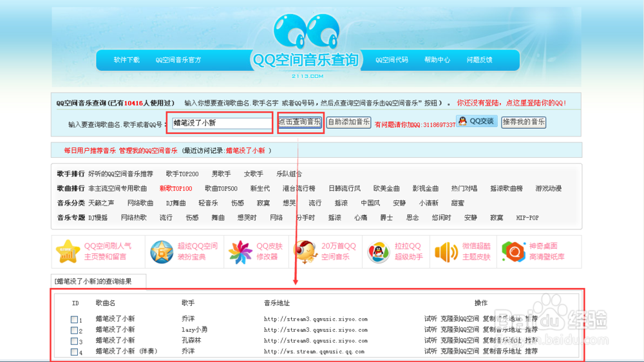Viewport: 644px width, 362px height.
Task: Open HIP-POP music topic
Action: pyautogui.click(x=527, y=218)
